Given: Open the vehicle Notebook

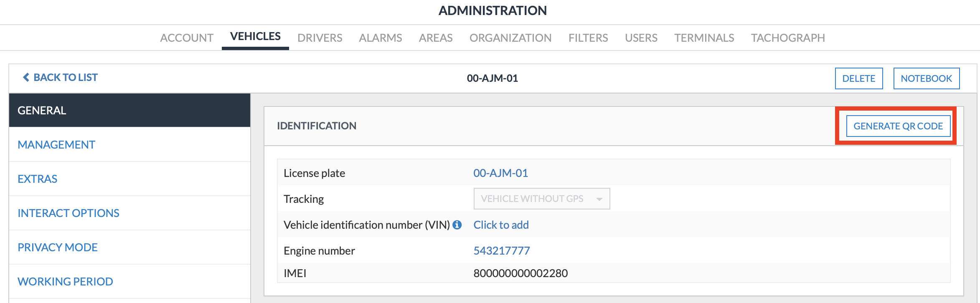Looking at the screenshot, I should [x=927, y=78].
